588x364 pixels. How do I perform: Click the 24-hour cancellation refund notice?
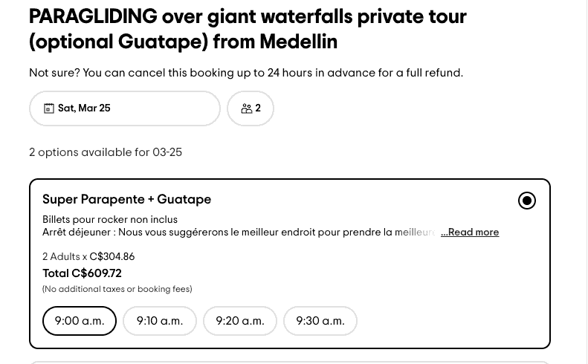click(246, 73)
